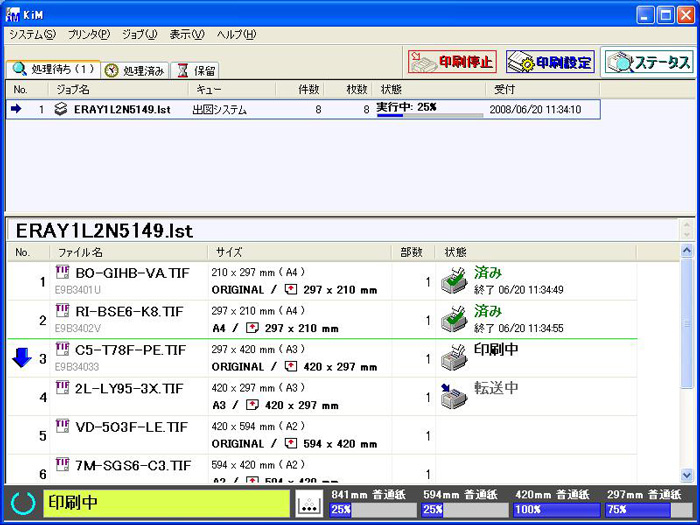Click the file list vertical scrollbar thumb
700x525 pixels.
[x=687, y=324]
